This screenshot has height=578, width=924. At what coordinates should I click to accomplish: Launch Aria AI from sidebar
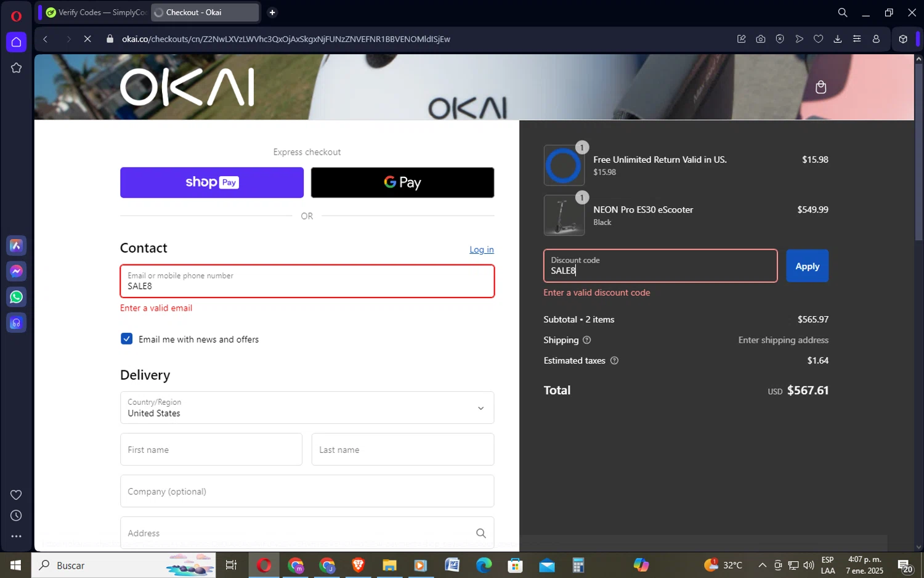click(x=16, y=246)
